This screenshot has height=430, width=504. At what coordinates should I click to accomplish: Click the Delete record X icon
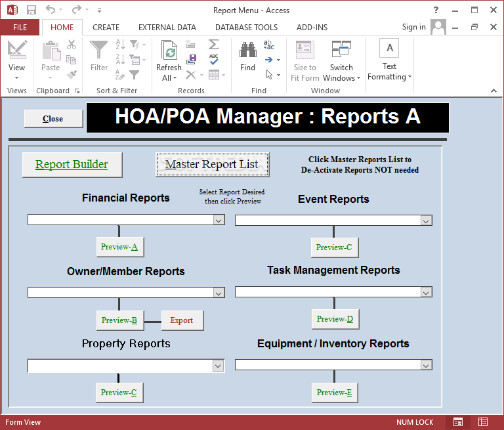pyautogui.click(x=191, y=75)
